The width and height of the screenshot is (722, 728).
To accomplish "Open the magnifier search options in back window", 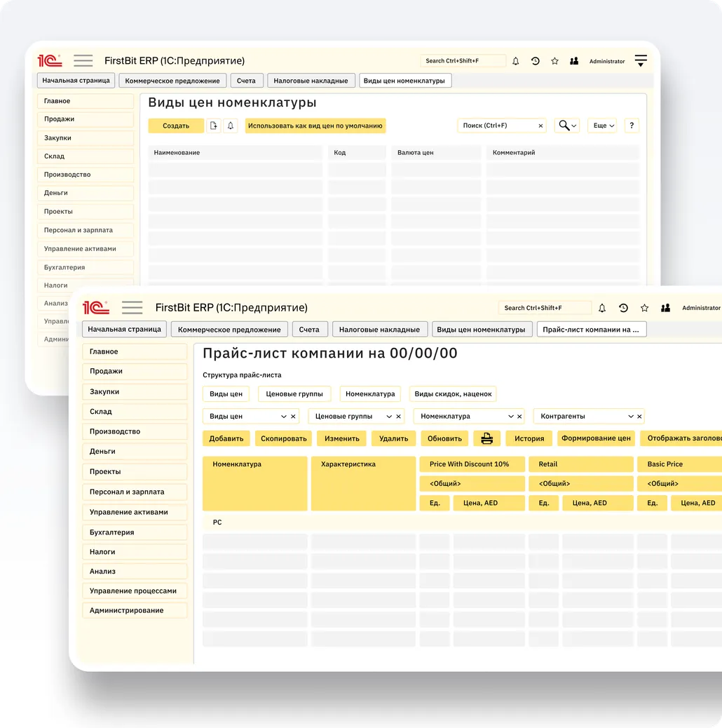I will [566, 126].
